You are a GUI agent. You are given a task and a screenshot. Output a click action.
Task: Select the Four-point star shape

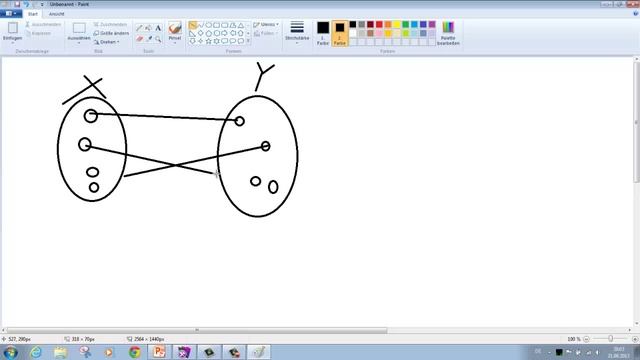pos(200,41)
